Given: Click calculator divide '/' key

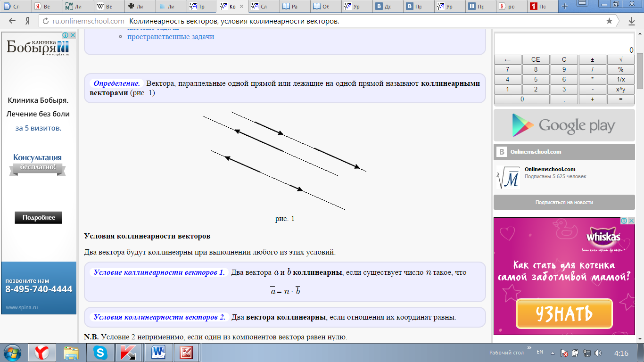Looking at the screenshot, I should tap(592, 70).
